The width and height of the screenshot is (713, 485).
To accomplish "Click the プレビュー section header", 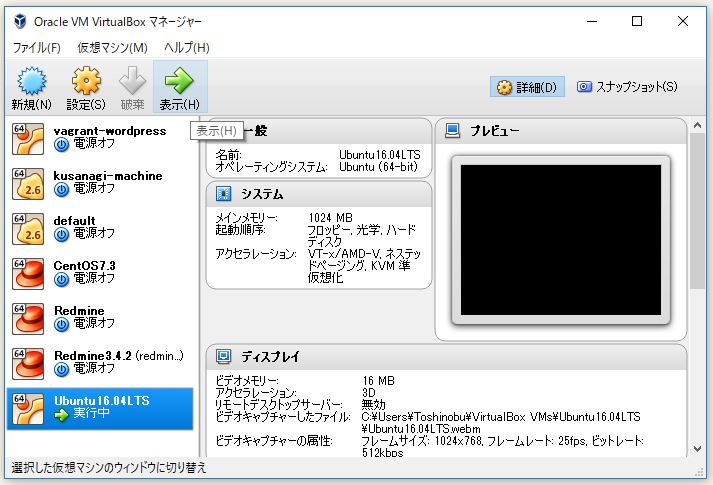I will click(x=495, y=131).
